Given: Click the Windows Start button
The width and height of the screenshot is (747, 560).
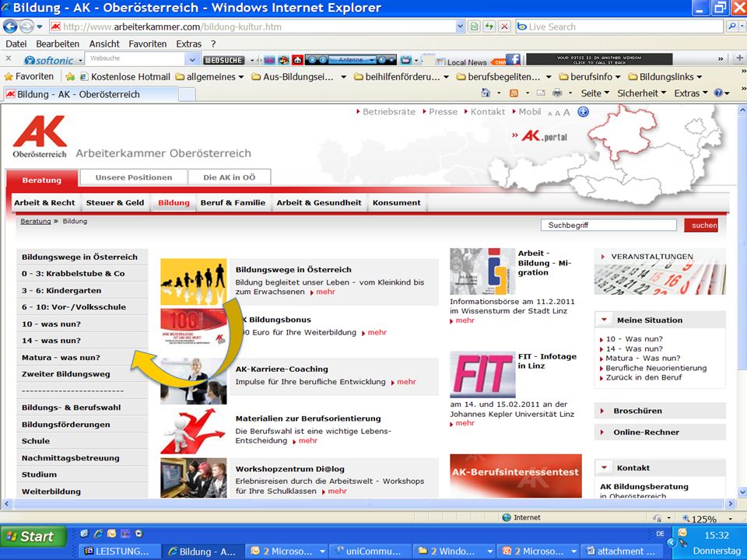Looking at the screenshot, I should tap(33, 536).
